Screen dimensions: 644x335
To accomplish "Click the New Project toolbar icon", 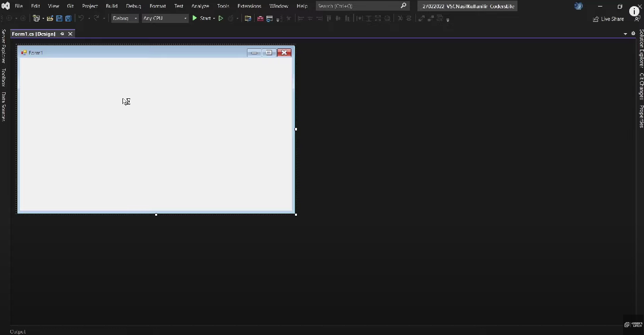I will click(36, 18).
